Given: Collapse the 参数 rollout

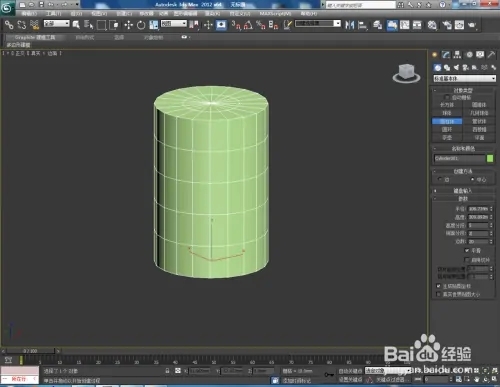Looking at the screenshot, I should click(463, 199).
